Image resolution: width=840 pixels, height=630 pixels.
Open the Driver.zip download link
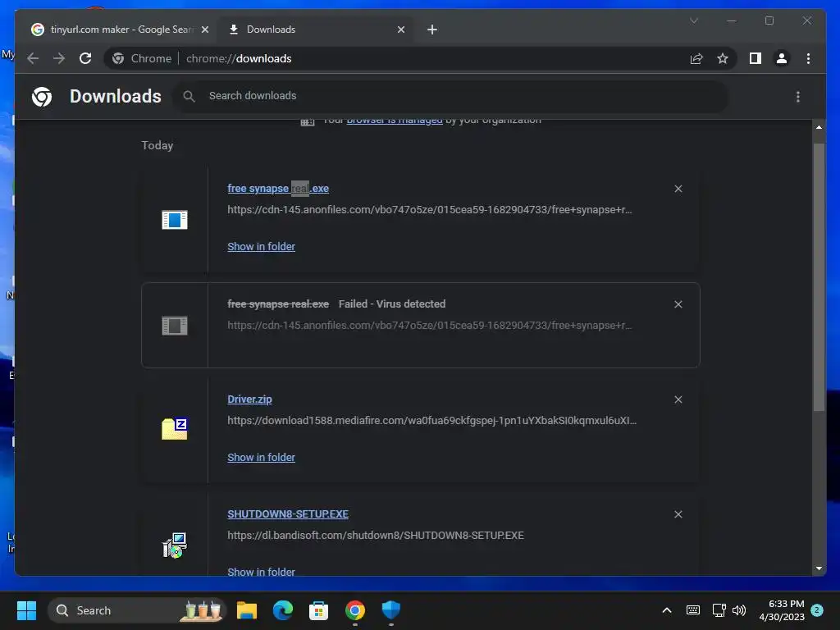coord(249,399)
